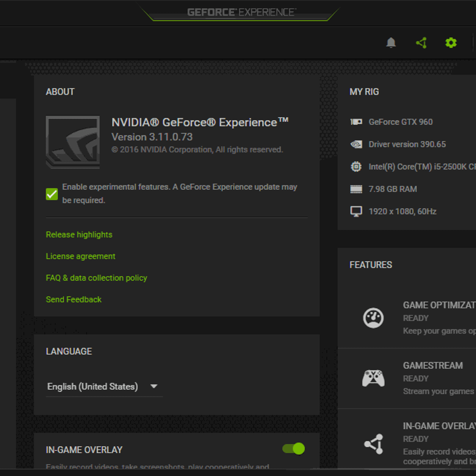Click the 7.98 GB RAM text
The height and width of the screenshot is (476, 476).
(393, 189)
